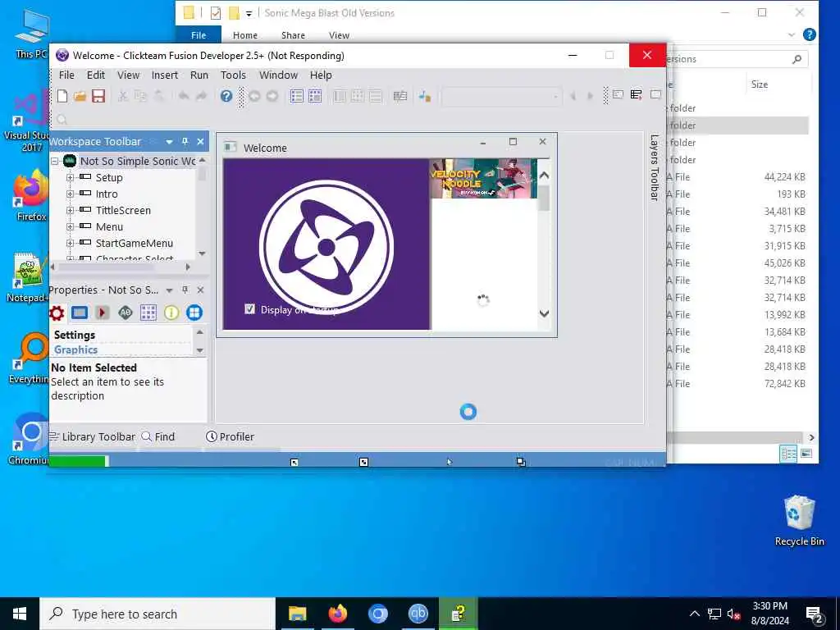Pin the Workspace Toolbar panel
Screen dimensions: 840x630
tap(185, 141)
